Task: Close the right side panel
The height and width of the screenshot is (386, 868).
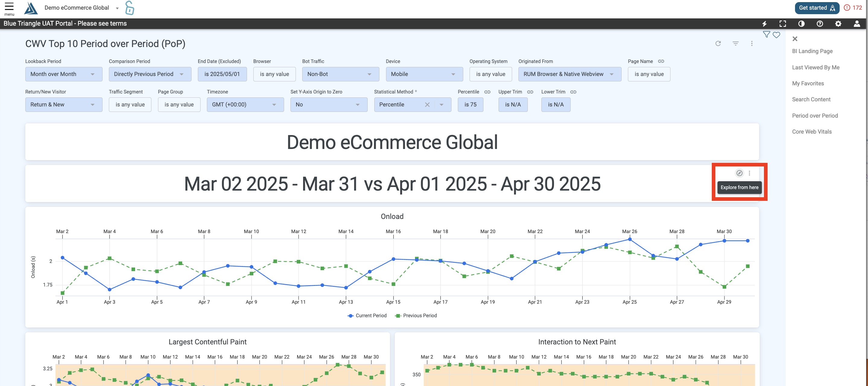Action: (x=795, y=39)
